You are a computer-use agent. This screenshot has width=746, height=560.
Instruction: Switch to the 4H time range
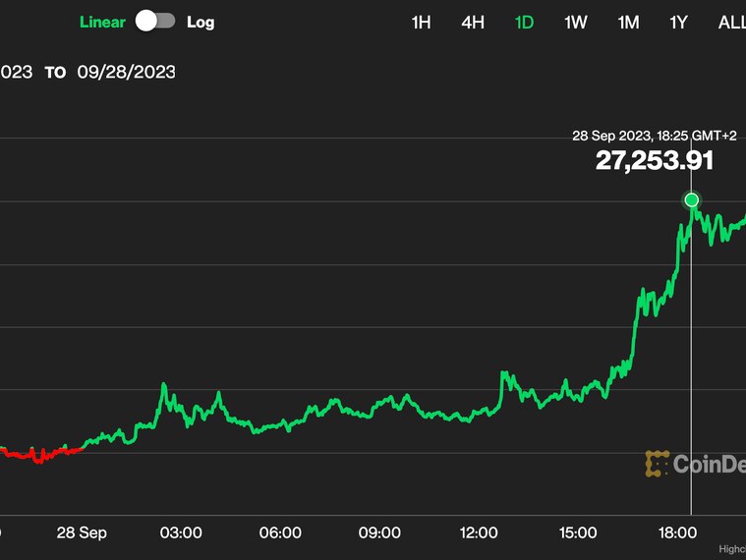point(473,22)
